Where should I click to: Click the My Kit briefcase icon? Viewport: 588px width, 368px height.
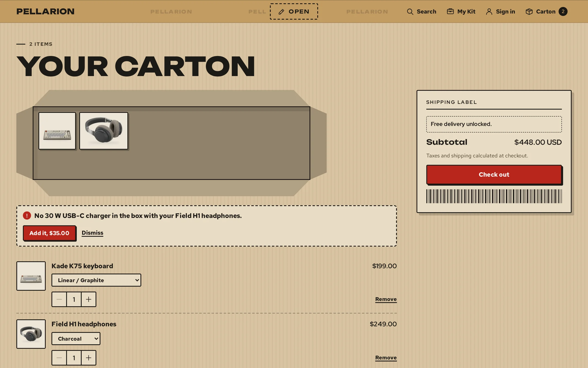coord(450,11)
